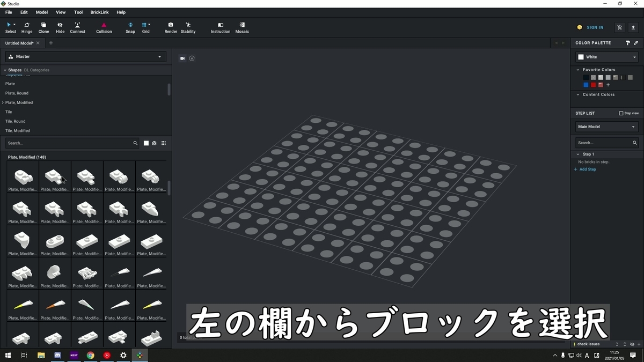Toggle the decorated parts filter icon

(x=155, y=143)
